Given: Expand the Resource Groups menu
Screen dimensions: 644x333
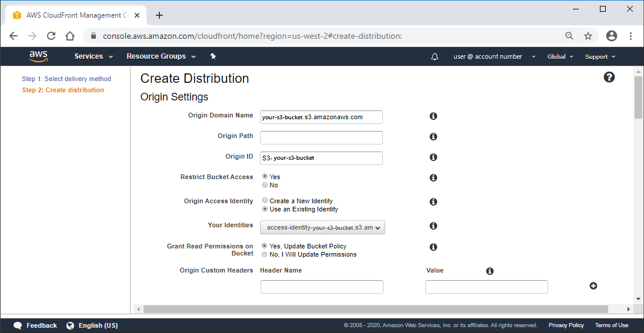Looking at the screenshot, I should click(x=161, y=56).
